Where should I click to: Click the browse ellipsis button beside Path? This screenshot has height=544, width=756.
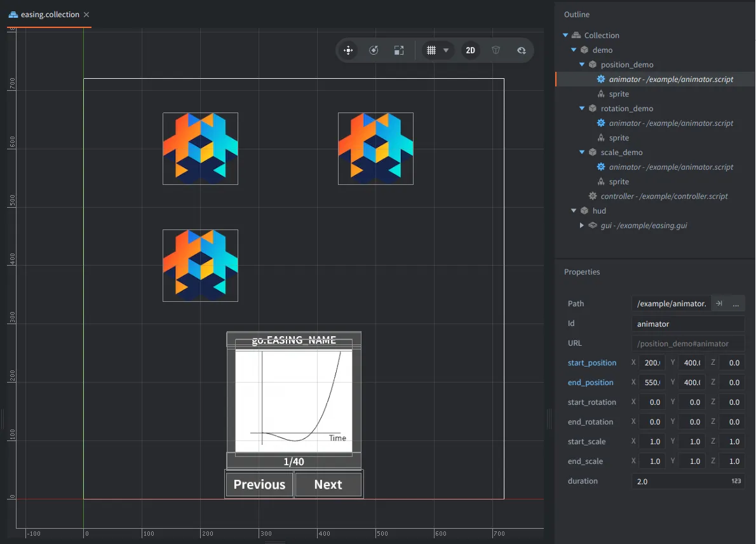pos(736,304)
